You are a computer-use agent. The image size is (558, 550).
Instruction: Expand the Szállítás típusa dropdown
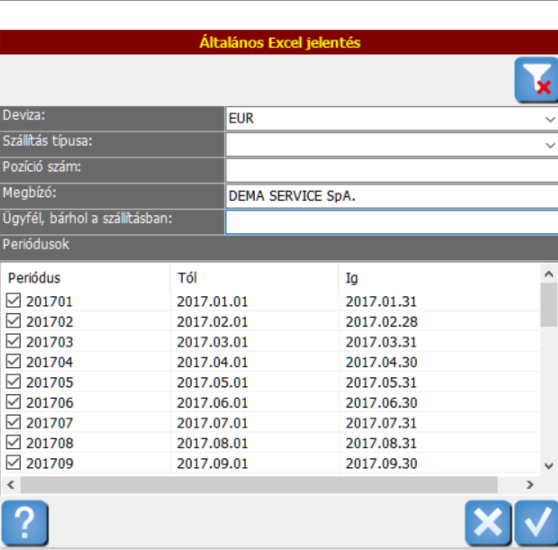click(550, 145)
